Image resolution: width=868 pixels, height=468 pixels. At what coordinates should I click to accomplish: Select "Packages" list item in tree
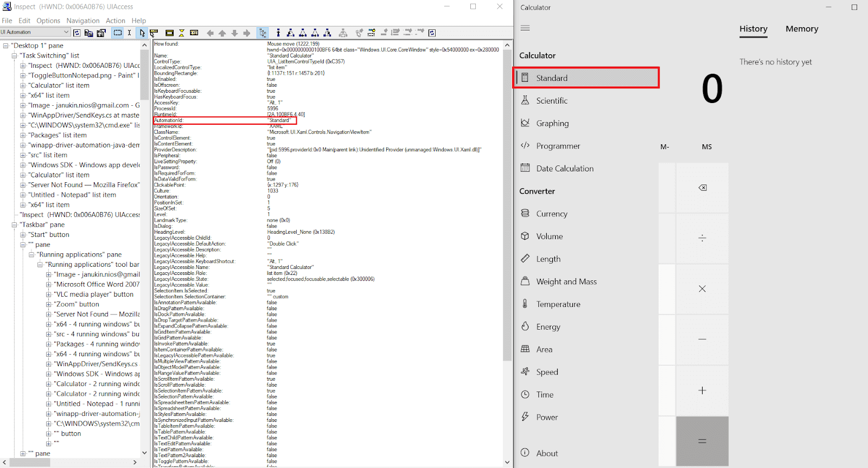58,135
